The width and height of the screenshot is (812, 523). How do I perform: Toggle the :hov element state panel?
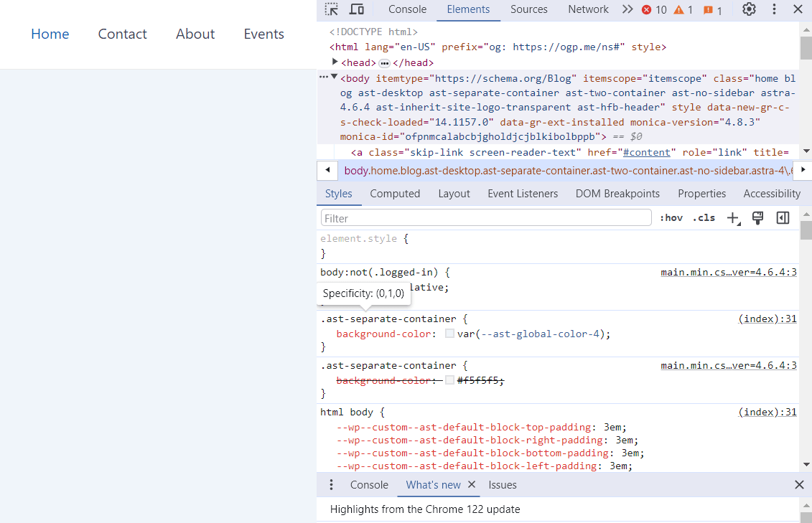coord(671,218)
